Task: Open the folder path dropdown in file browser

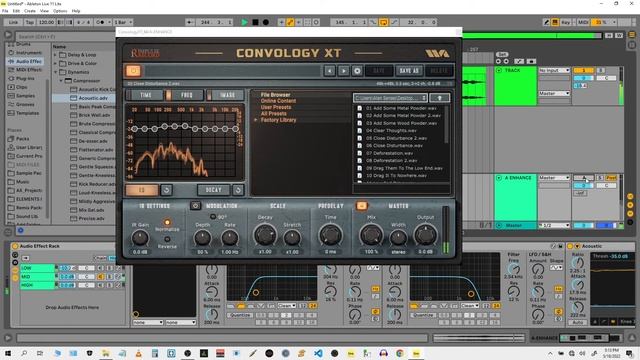Action: [390, 98]
